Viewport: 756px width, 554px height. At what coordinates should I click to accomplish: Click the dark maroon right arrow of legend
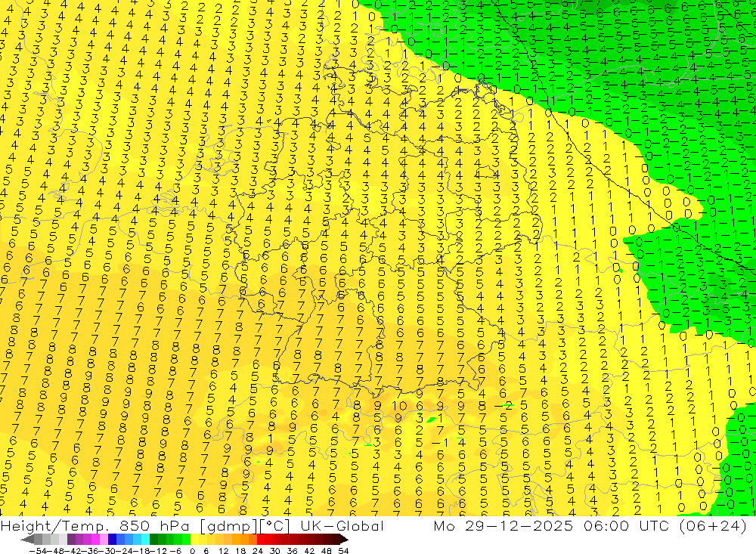[343, 539]
